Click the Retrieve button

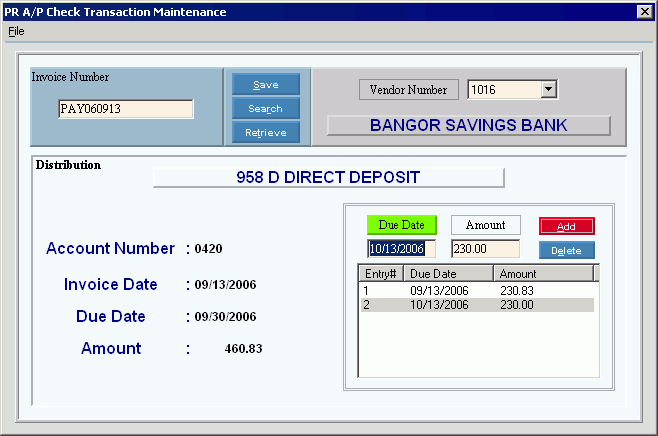point(266,133)
